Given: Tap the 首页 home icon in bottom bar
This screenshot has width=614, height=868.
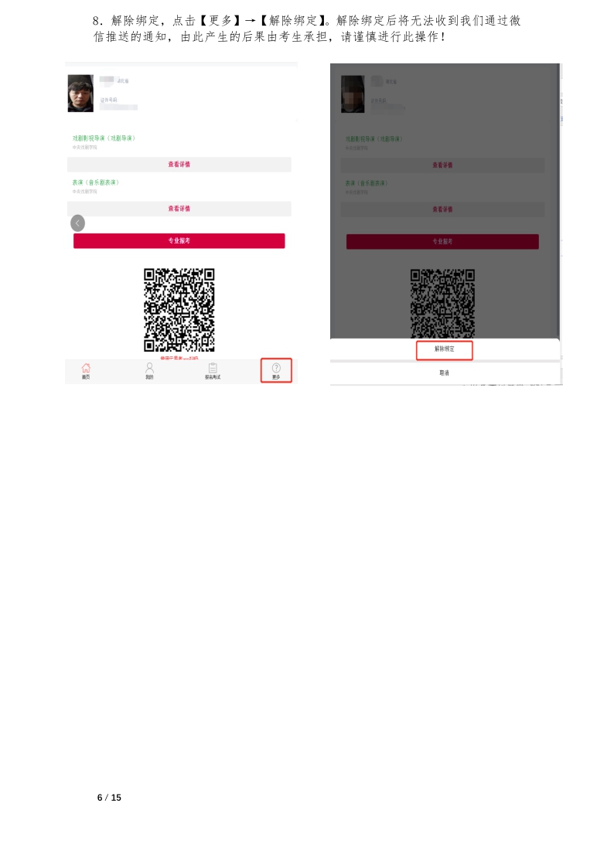Looking at the screenshot, I should (x=86, y=371).
